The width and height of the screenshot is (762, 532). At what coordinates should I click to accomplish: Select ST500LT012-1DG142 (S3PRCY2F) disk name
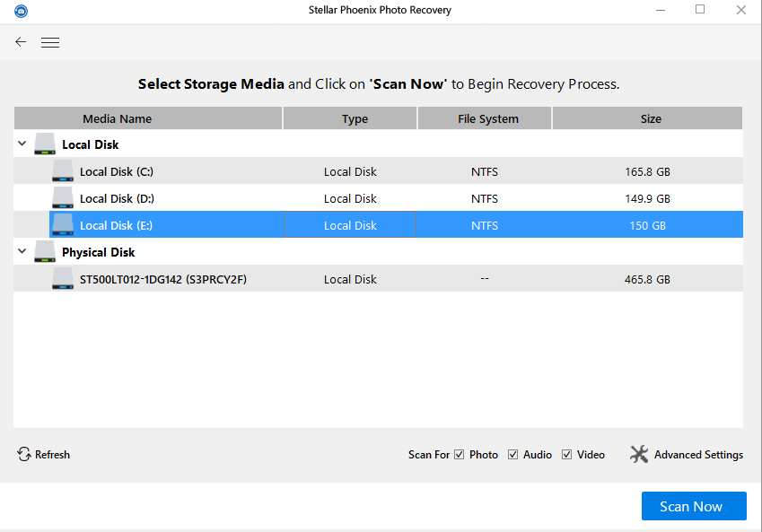(x=163, y=280)
